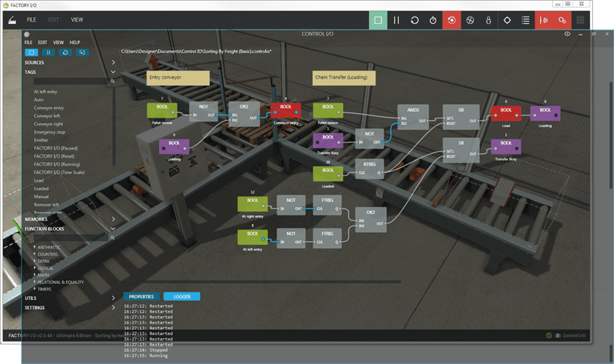Switch to the PROPERTIES tab
Image resolution: width=614 pixels, height=364 pixels.
(142, 297)
